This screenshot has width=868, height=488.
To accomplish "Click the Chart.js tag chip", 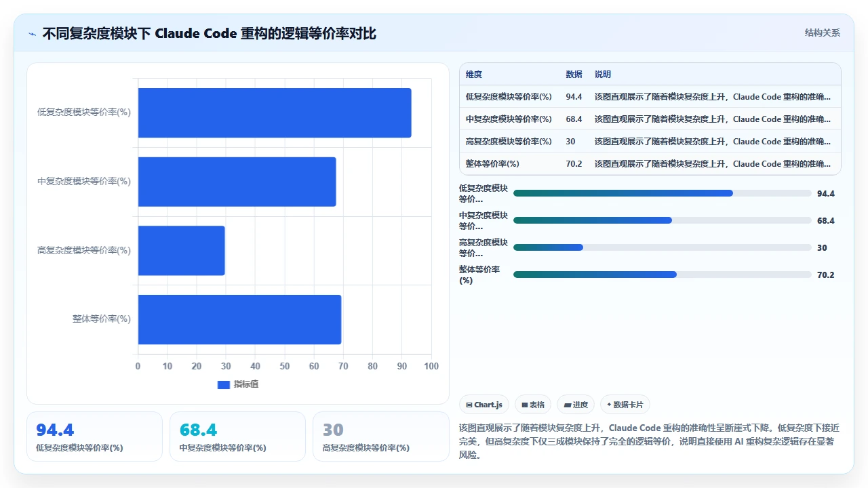I will (x=484, y=405).
